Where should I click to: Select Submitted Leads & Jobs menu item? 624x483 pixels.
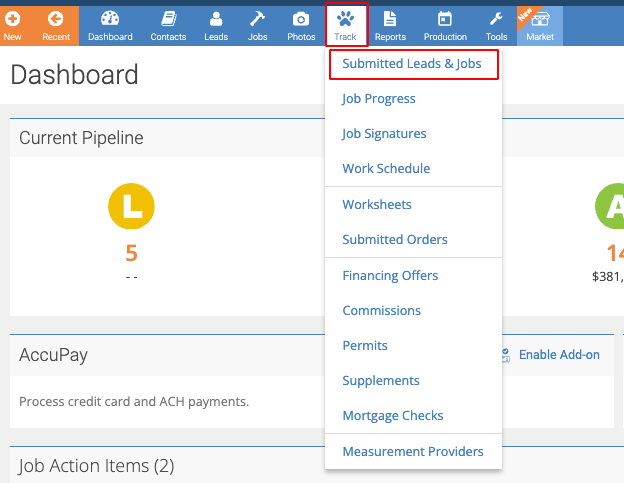[412, 64]
